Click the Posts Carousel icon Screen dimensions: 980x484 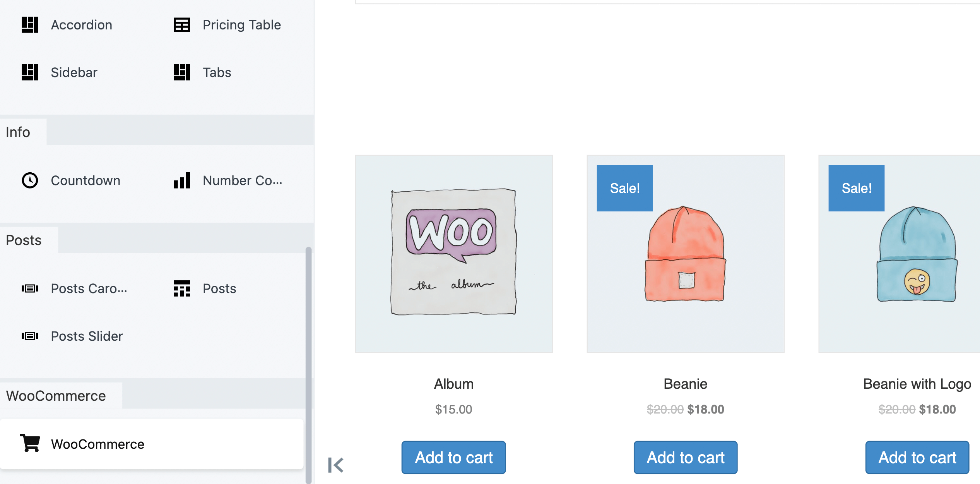(x=30, y=288)
